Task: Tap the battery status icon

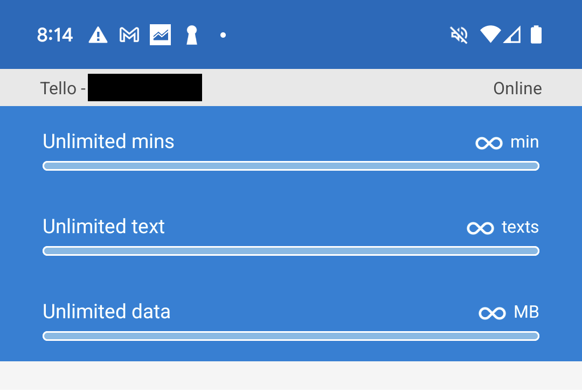Action: click(536, 34)
